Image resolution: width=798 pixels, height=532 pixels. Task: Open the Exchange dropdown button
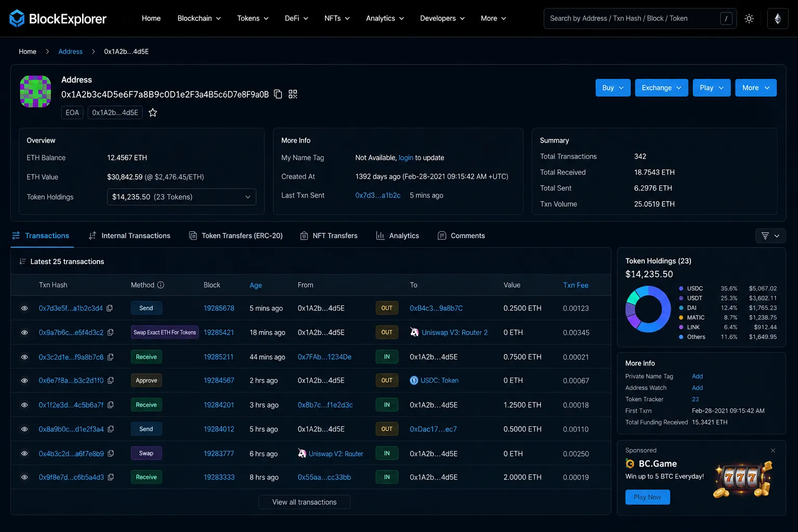point(661,88)
